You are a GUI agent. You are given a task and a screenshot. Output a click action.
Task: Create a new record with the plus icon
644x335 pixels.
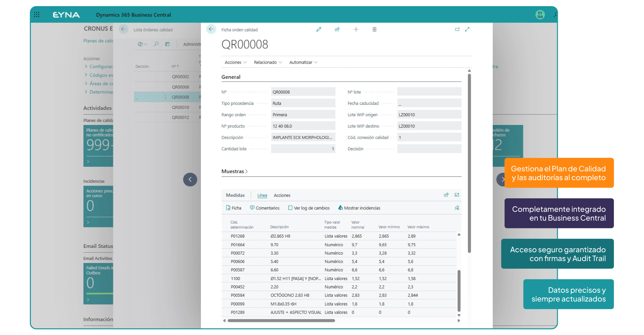coord(356,29)
